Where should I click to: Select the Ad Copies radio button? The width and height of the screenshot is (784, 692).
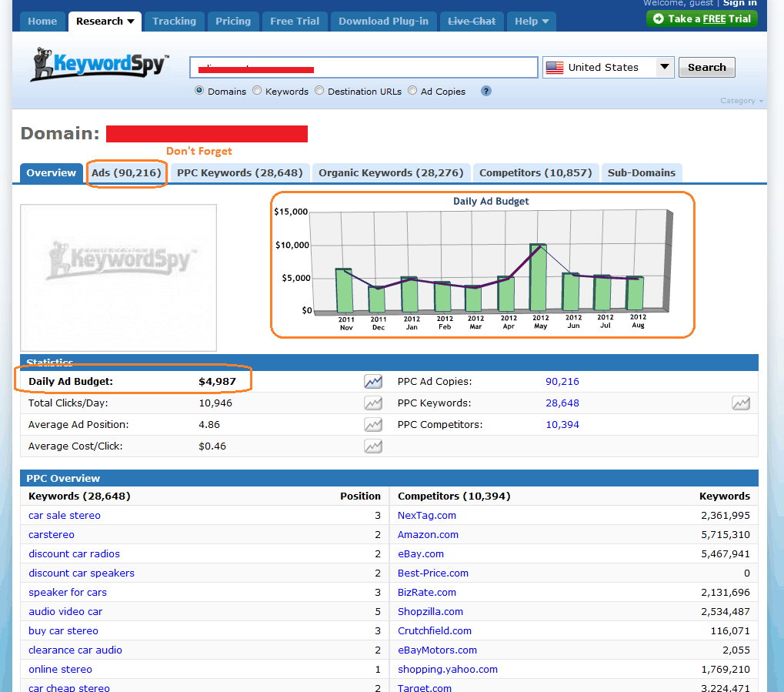(x=412, y=91)
